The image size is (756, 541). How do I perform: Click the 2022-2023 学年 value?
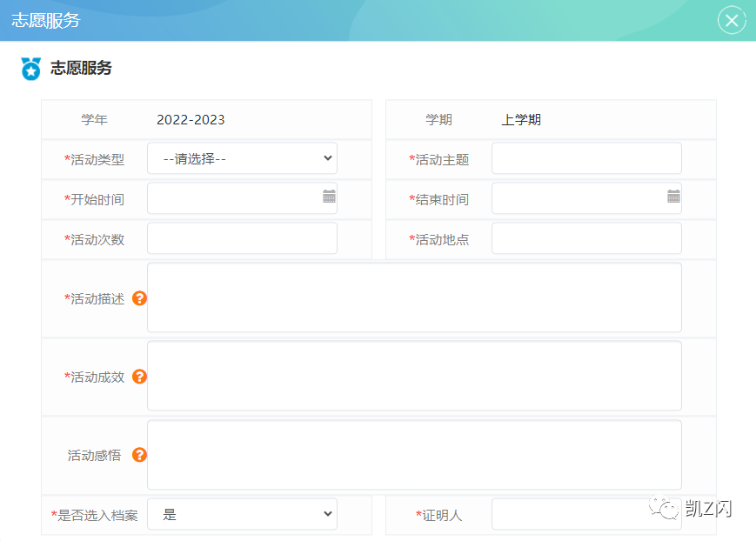click(191, 120)
